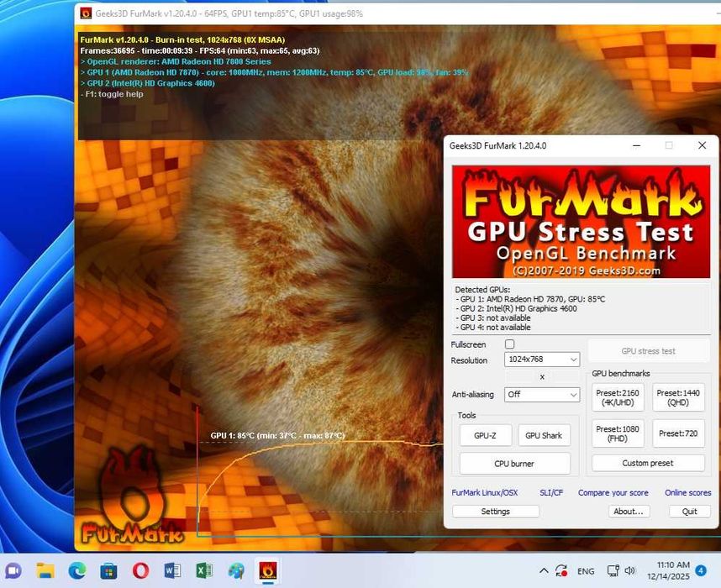
Task: Open FurMark Linux/OSX link
Action: (x=485, y=493)
